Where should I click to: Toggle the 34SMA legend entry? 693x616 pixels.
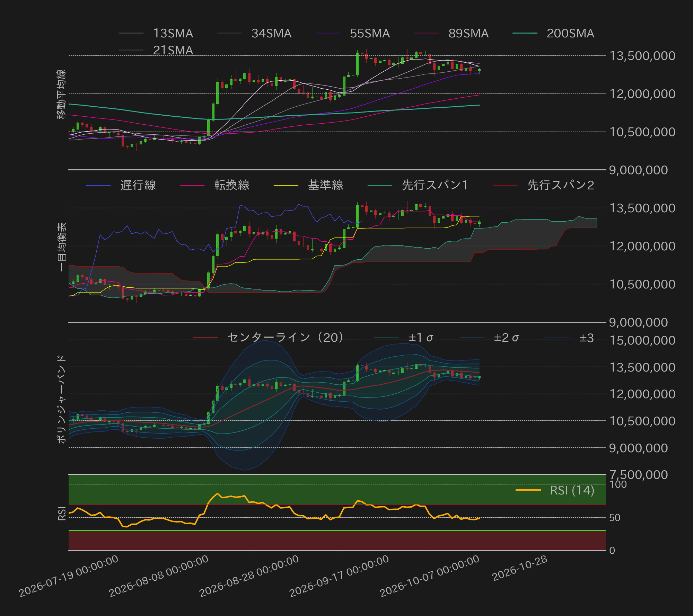point(254,33)
